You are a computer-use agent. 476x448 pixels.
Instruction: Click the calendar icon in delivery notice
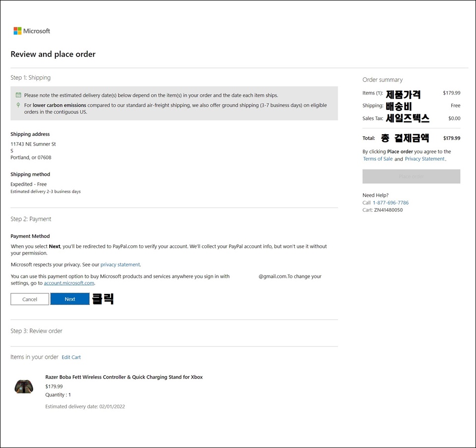pos(18,95)
